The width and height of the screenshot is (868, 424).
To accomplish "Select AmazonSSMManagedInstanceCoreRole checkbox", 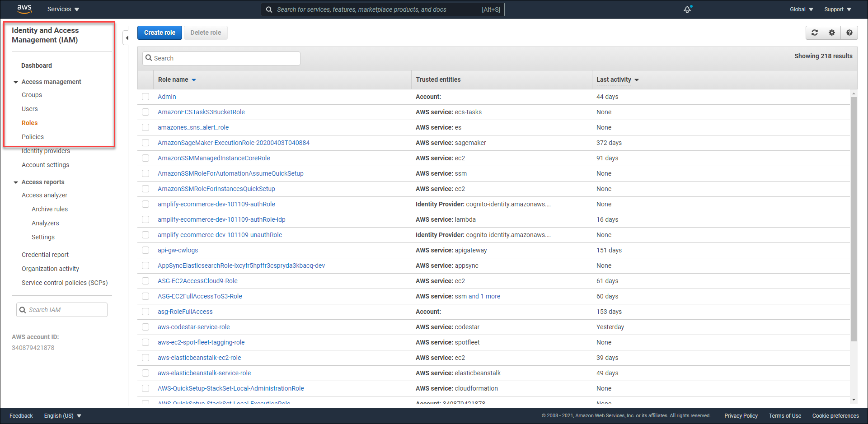I will click(x=145, y=158).
